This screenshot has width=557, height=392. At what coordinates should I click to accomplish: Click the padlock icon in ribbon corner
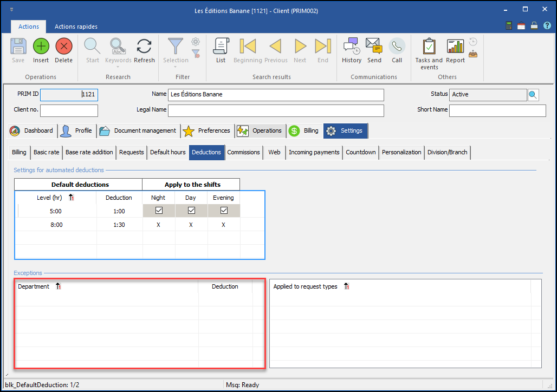[534, 25]
